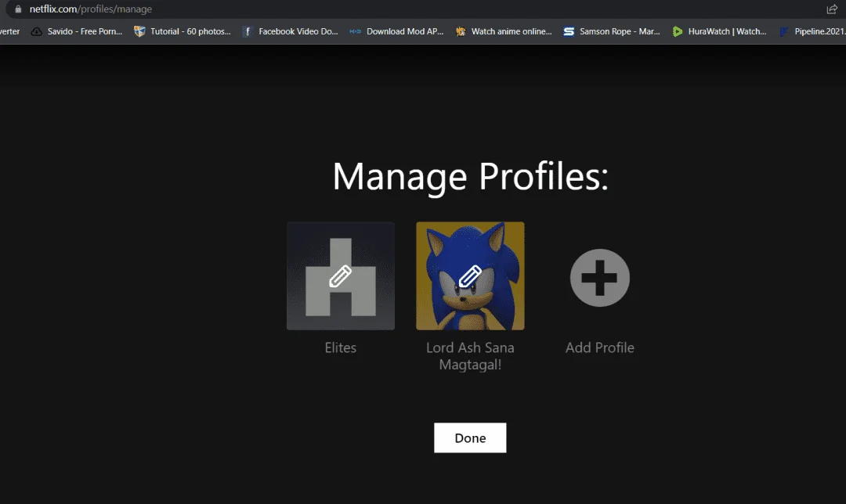This screenshot has width=846, height=504.
Task: Click the Elites profile name
Action: coord(341,347)
